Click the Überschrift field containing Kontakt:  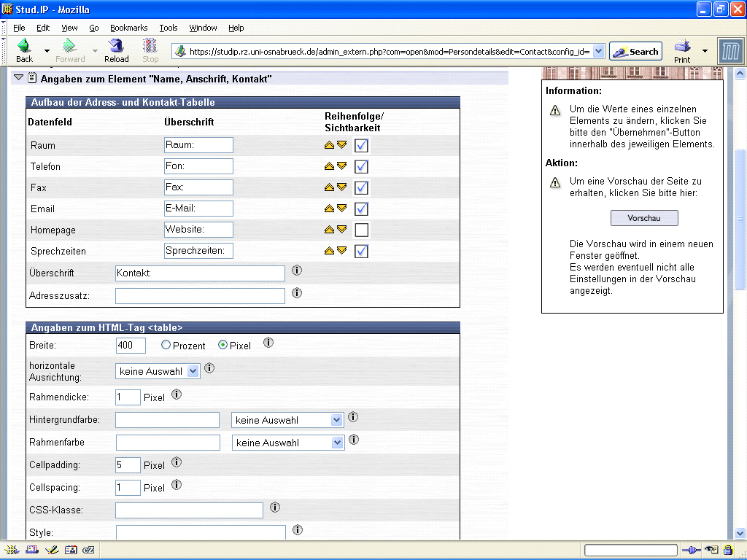(200, 273)
